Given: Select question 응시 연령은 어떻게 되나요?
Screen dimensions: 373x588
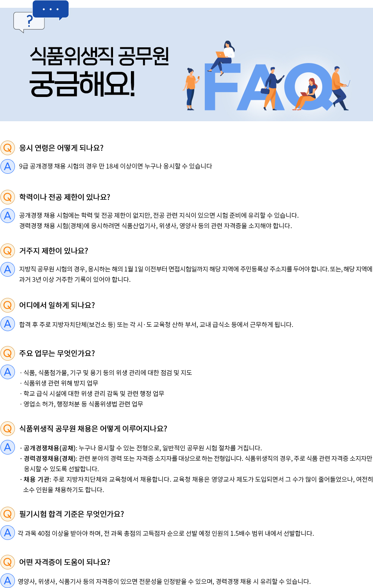Looking at the screenshot, I should [x=61, y=148].
